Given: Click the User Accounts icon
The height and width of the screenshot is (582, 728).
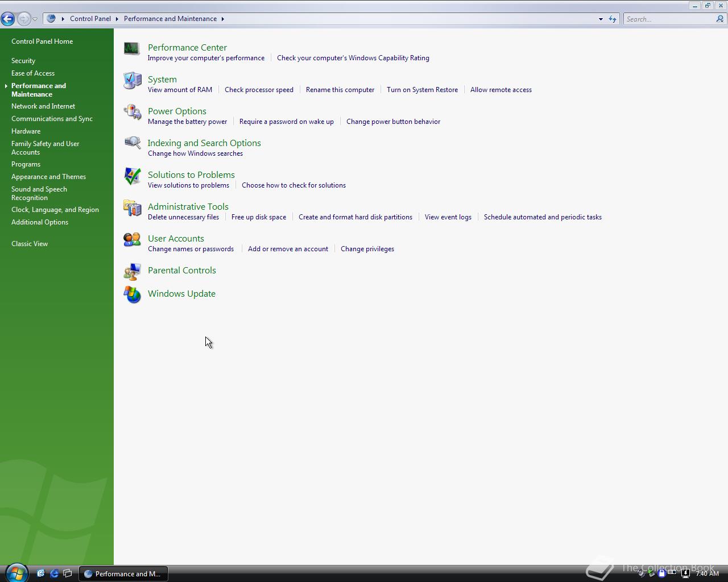Looking at the screenshot, I should pyautogui.click(x=132, y=239).
